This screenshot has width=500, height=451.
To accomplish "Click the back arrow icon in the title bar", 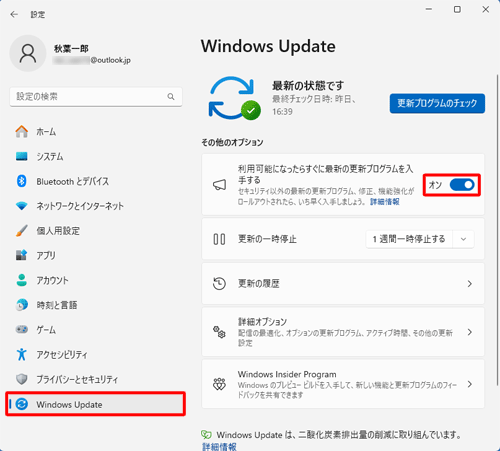I will pos(14,14).
